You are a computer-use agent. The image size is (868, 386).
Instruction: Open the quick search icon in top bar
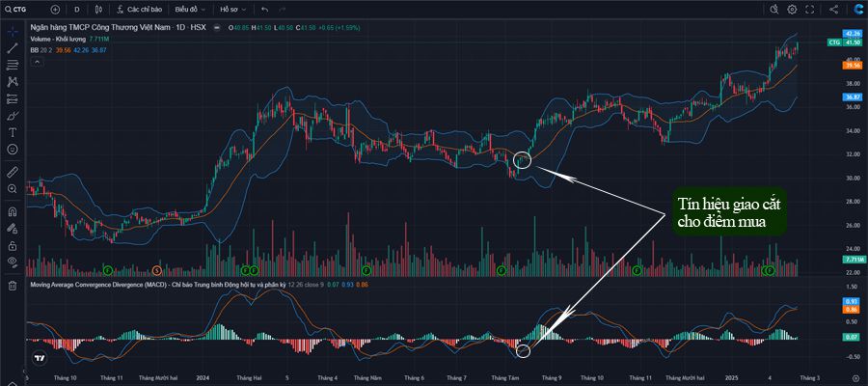[x=773, y=9]
